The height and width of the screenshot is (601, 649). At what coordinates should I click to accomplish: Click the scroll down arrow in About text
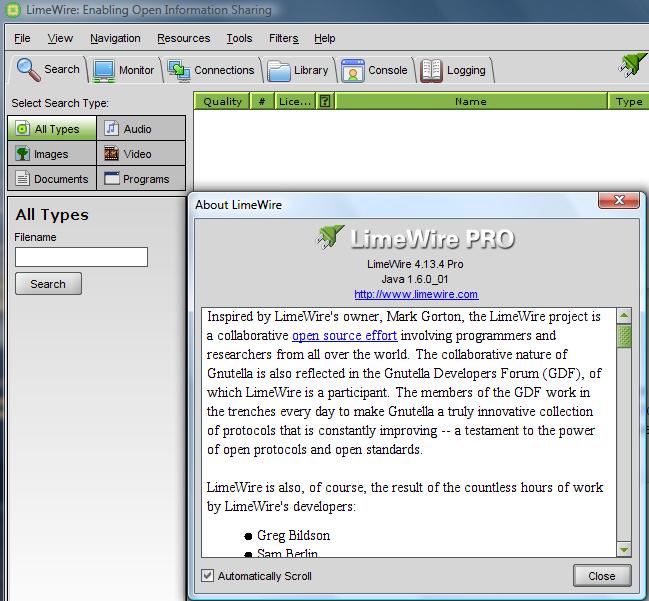[x=624, y=549]
